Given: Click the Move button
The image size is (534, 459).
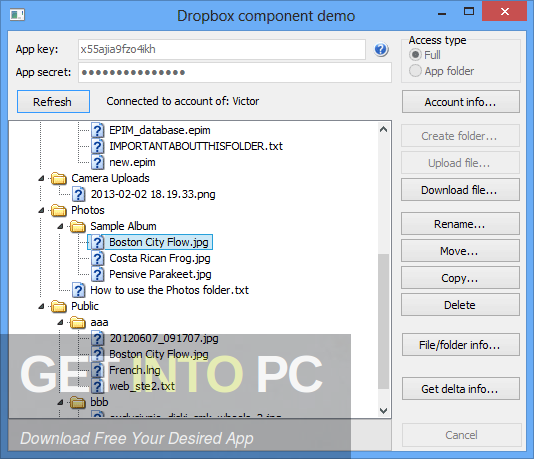Looking at the screenshot, I should [x=460, y=251].
